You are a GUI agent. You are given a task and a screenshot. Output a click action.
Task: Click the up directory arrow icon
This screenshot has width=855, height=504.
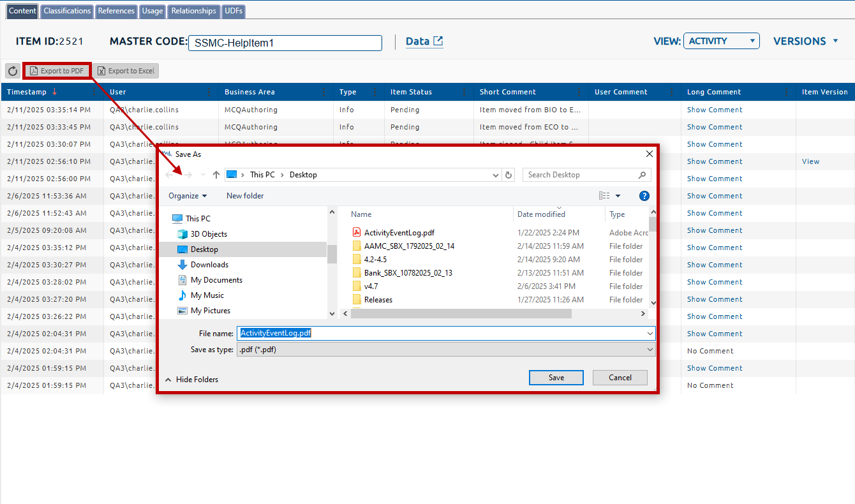click(x=216, y=175)
